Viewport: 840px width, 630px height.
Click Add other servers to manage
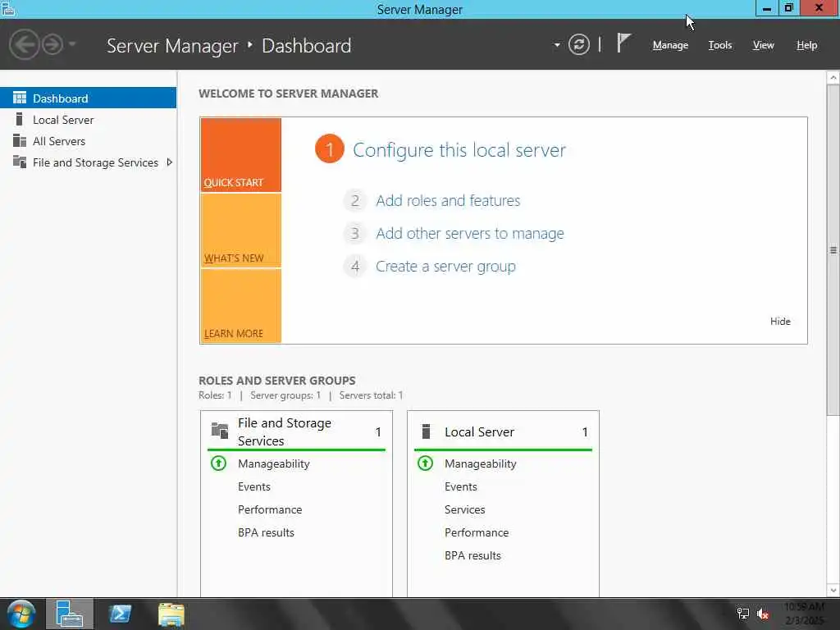[x=470, y=234]
